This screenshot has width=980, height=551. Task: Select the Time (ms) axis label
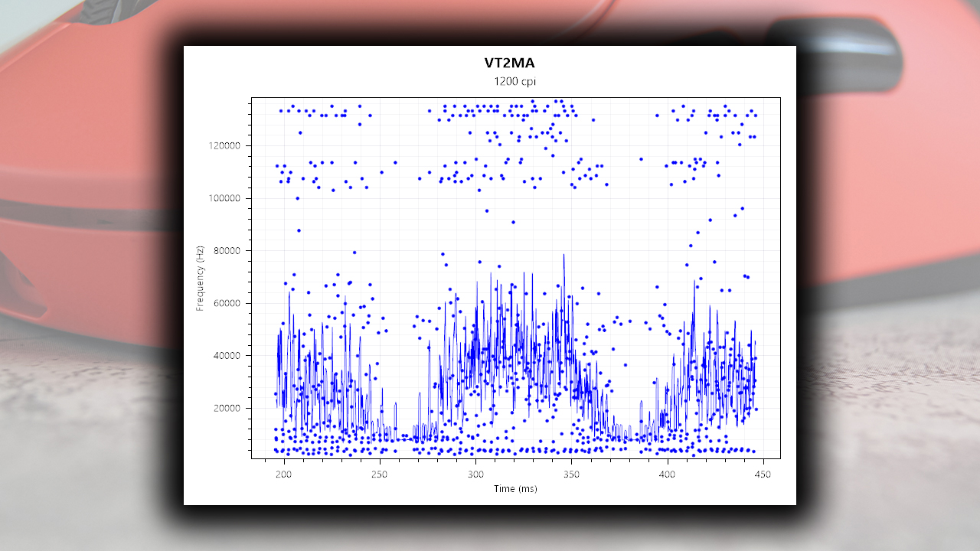(x=515, y=488)
